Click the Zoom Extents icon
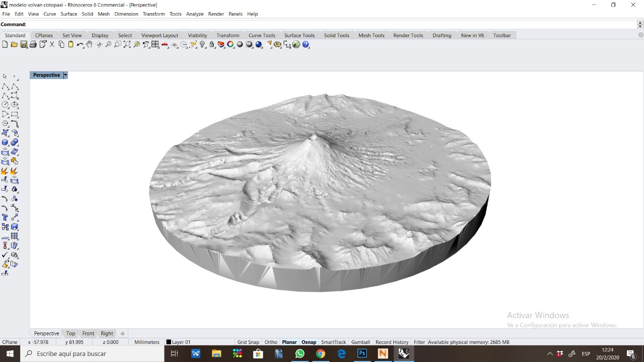Screen dimensions: 644x362 click(127, 44)
